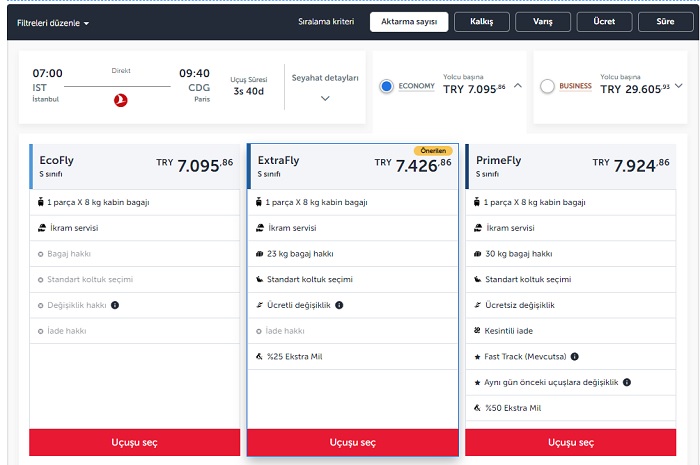Click ExtraFly cabin baggage icon

pos(258,202)
